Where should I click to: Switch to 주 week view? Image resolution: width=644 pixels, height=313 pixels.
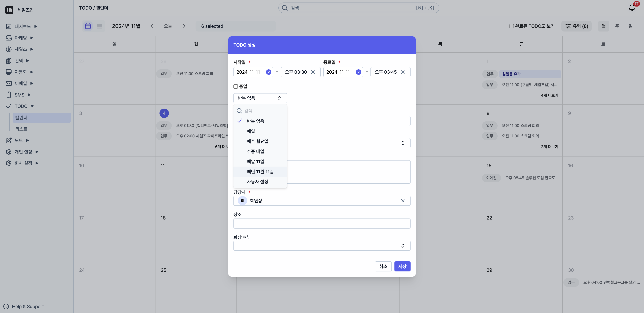(x=617, y=26)
